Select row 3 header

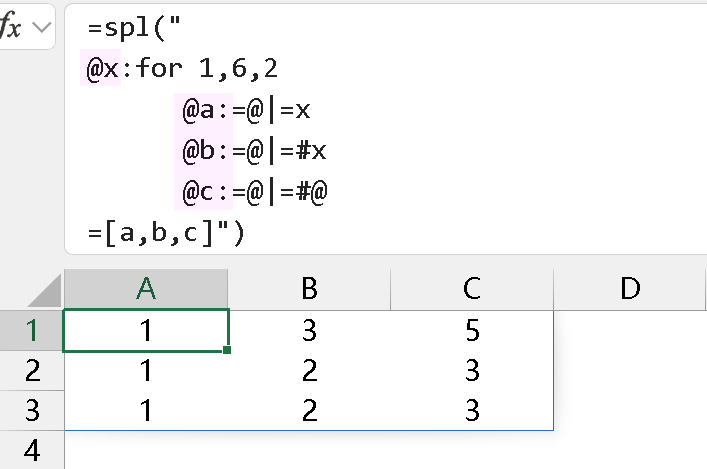click(x=31, y=410)
